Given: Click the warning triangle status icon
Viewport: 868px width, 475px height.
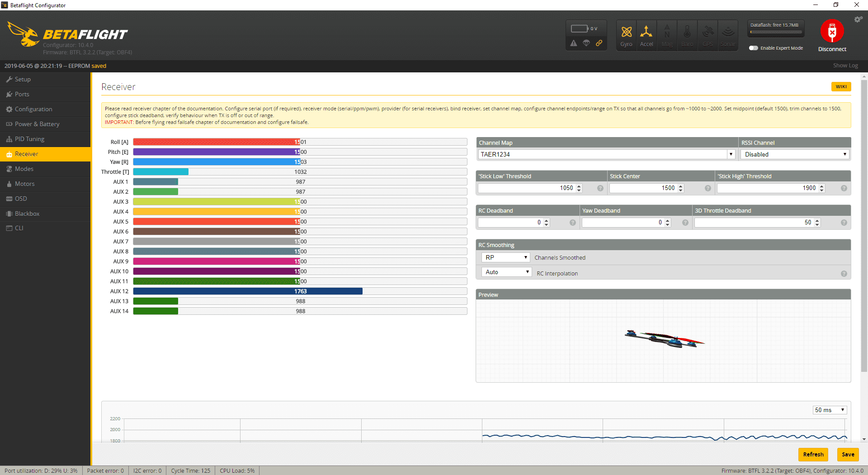Looking at the screenshot, I should tap(574, 43).
